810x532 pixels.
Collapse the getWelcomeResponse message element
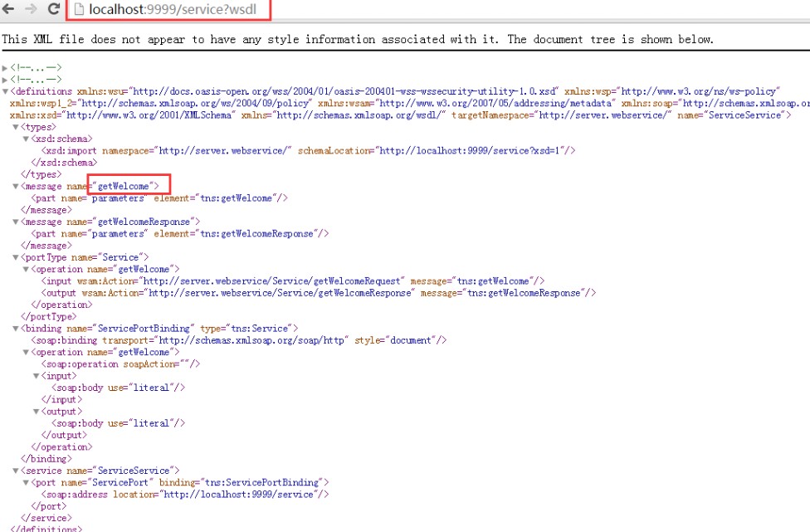tap(16, 222)
